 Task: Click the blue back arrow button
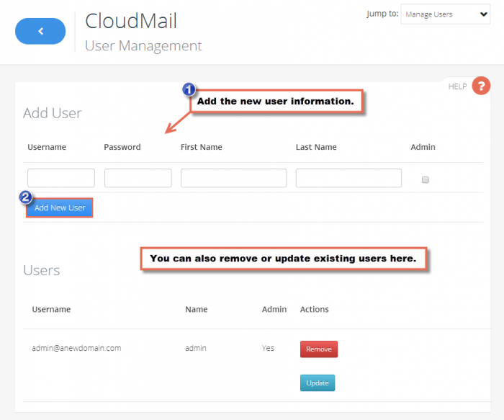coord(40,31)
